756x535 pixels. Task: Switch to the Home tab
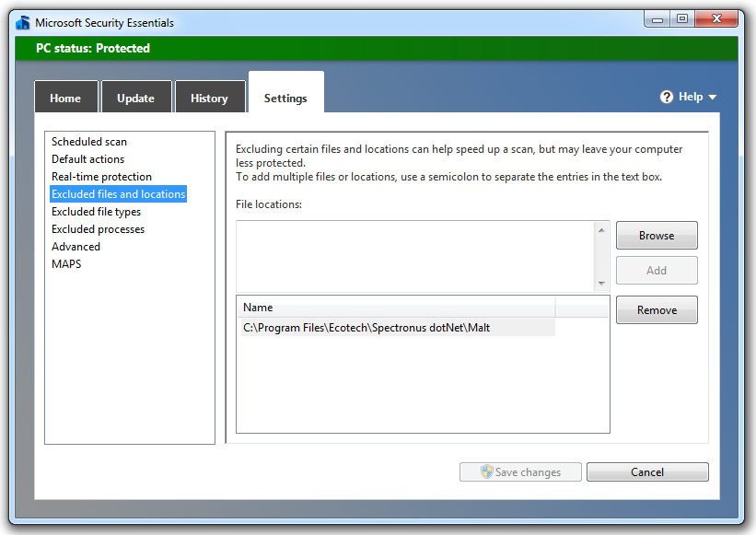tap(65, 98)
